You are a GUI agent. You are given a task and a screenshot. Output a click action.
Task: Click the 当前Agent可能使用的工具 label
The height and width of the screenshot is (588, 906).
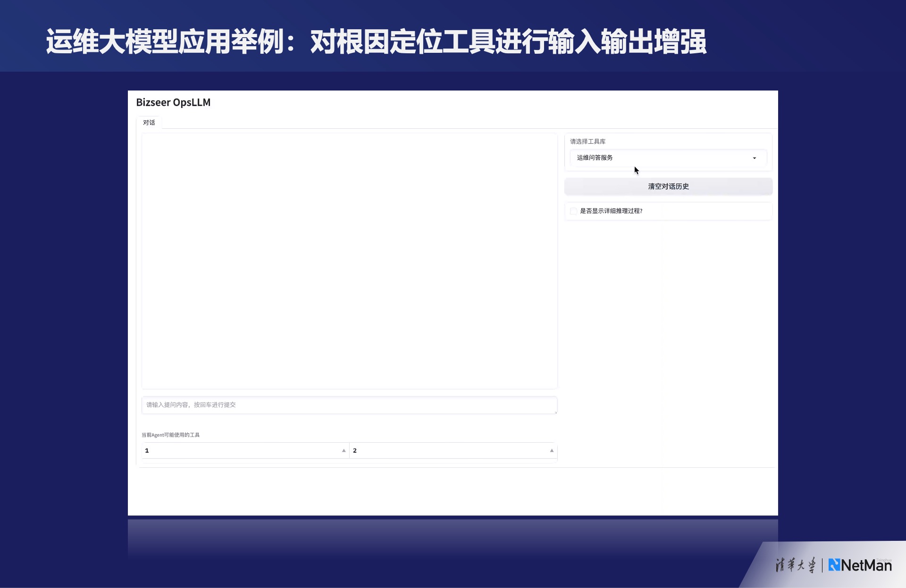[x=170, y=435]
